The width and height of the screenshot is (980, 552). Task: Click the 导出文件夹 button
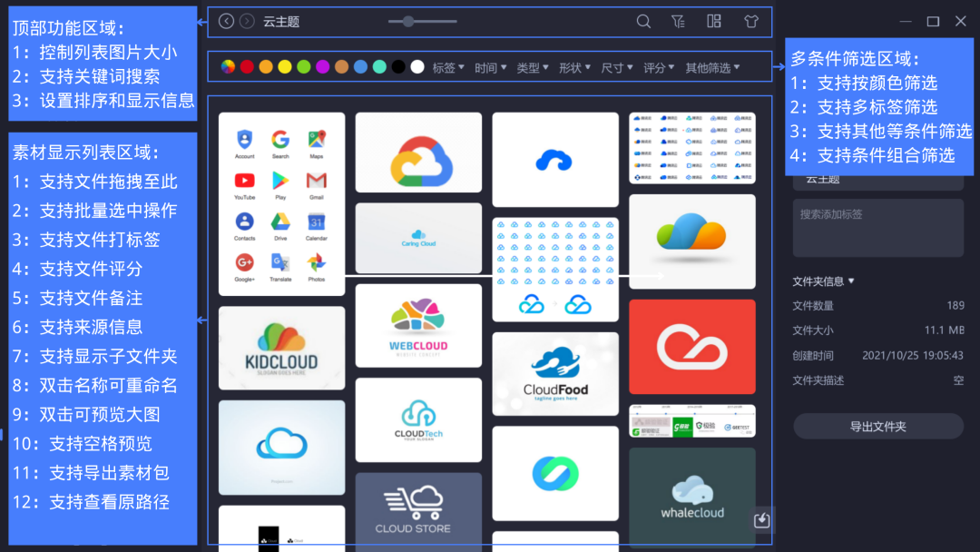878,427
